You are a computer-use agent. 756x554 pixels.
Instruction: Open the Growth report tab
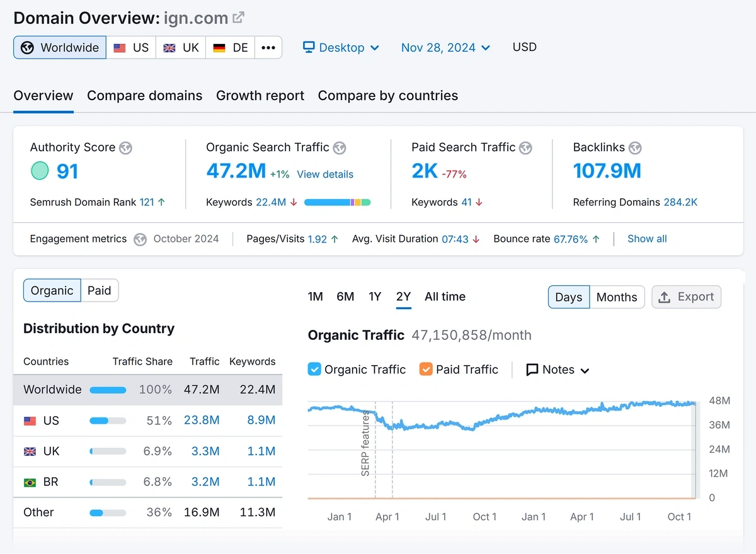pyautogui.click(x=260, y=96)
